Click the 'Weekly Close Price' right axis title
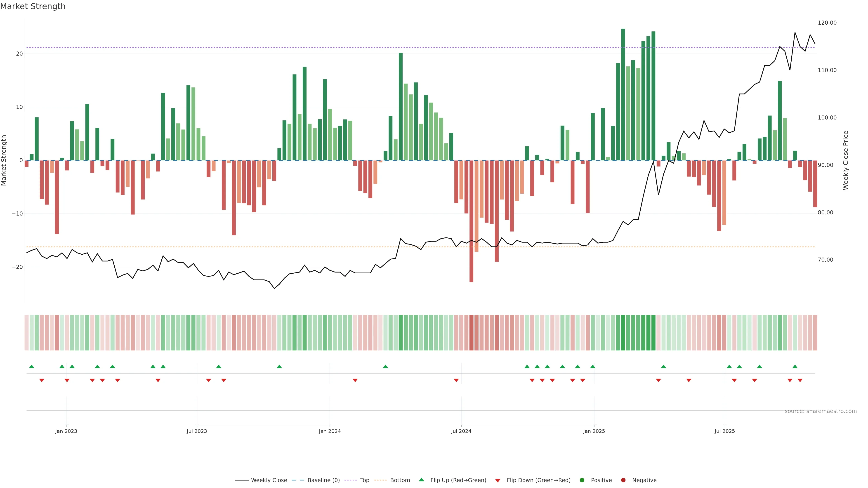Image resolution: width=868 pixels, height=488 pixels. point(845,160)
